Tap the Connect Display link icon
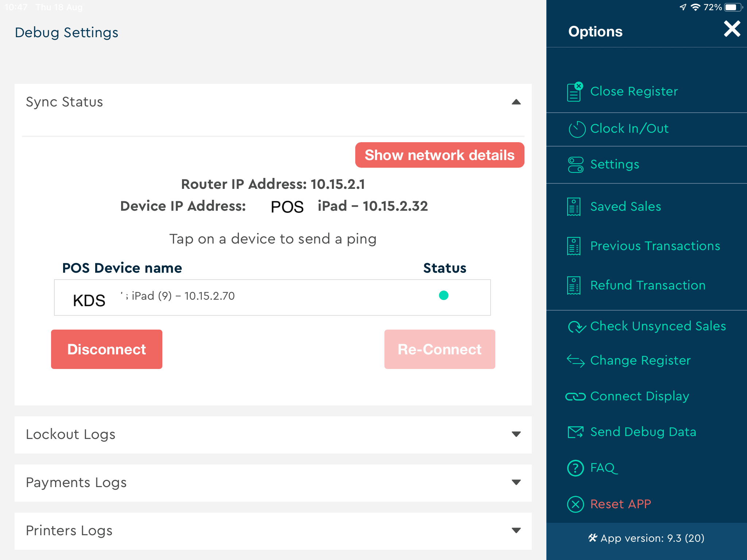The width and height of the screenshot is (747, 560). 575,396
